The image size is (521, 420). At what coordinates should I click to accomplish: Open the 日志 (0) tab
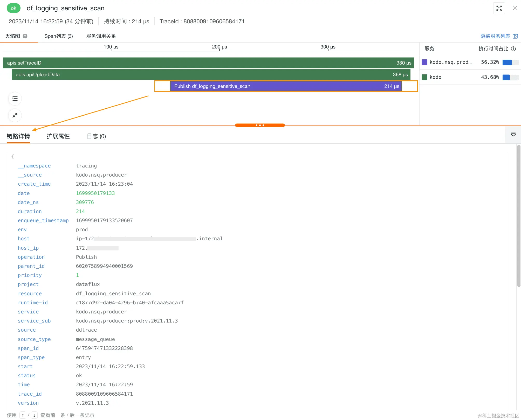(96, 136)
